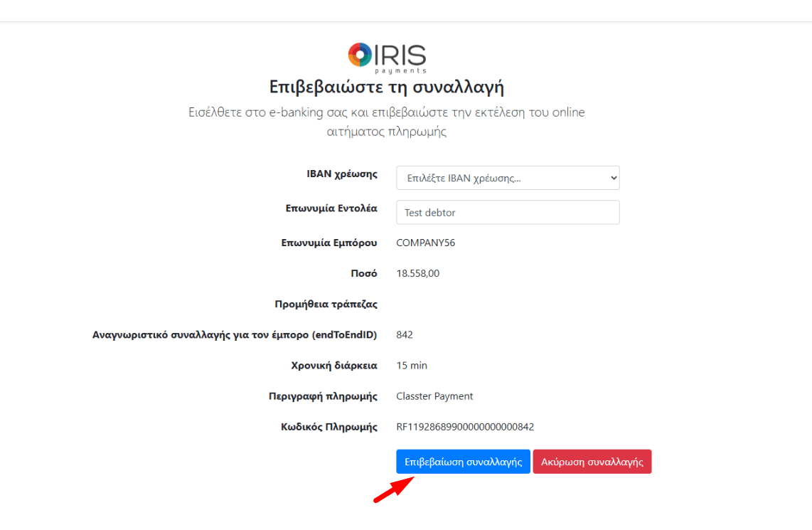Select the RF payment code value
The width and height of the screenshot is (812, 530).
[x=465, y=427]
